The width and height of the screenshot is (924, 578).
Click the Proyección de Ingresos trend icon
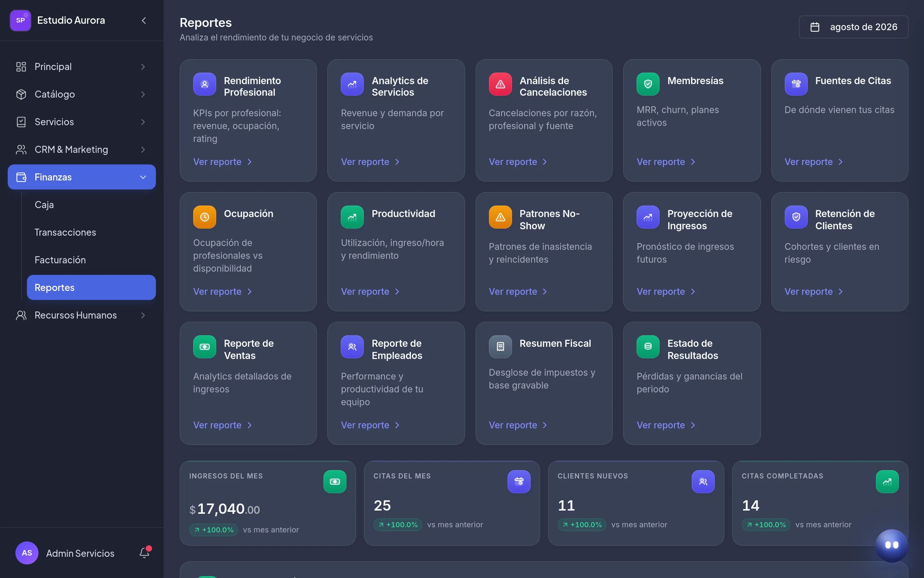coord(648,217)
